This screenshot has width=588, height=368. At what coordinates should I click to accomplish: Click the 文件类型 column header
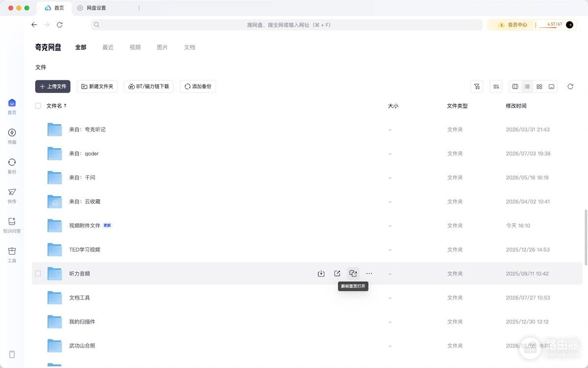point(457,105)
